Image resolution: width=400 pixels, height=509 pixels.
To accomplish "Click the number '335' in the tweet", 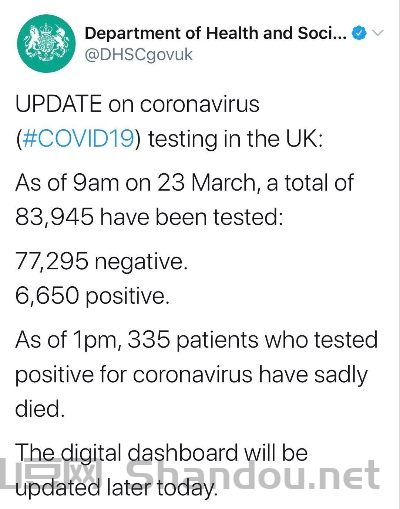I will pos(149,339).
